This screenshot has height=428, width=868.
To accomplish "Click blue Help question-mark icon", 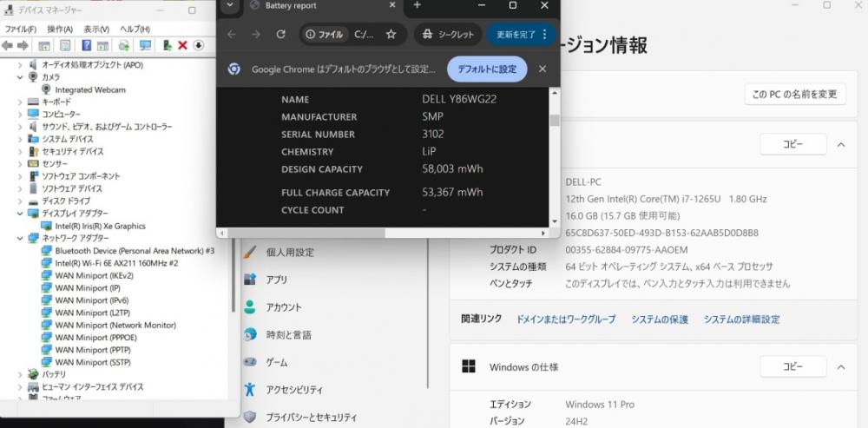I will [x=87, y=45].
